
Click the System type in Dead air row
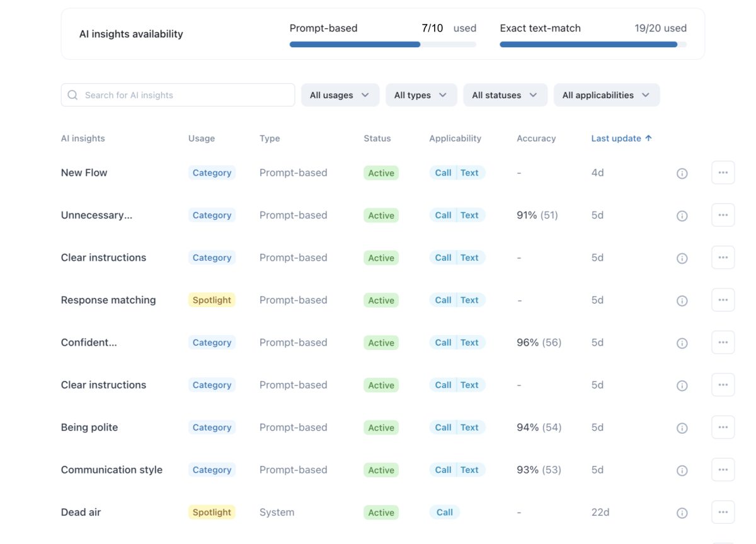[x=277, y=513]
